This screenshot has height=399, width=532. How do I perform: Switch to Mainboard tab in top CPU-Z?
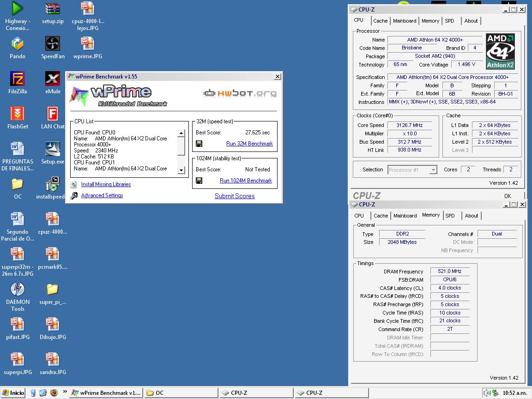pyautogui.click(x=405, y=21)
